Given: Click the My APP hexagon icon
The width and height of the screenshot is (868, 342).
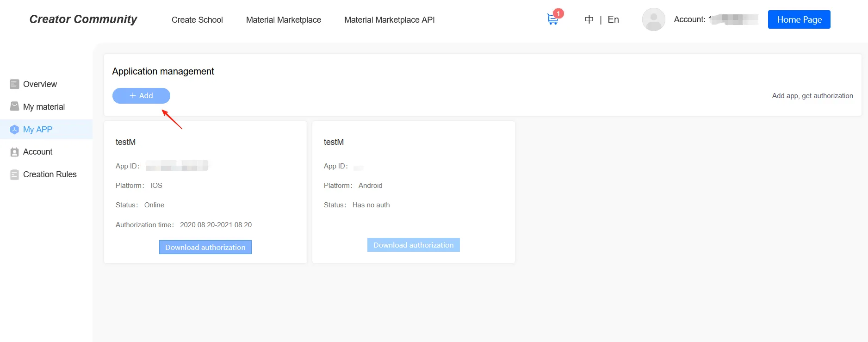Looking at the screenshot, I should [x=14, y=130].
